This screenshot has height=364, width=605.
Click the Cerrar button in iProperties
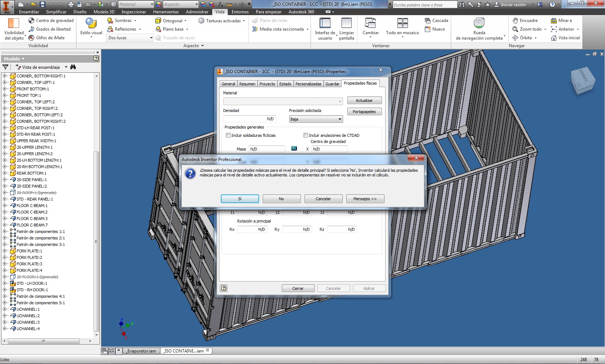(x=298, y=288)
